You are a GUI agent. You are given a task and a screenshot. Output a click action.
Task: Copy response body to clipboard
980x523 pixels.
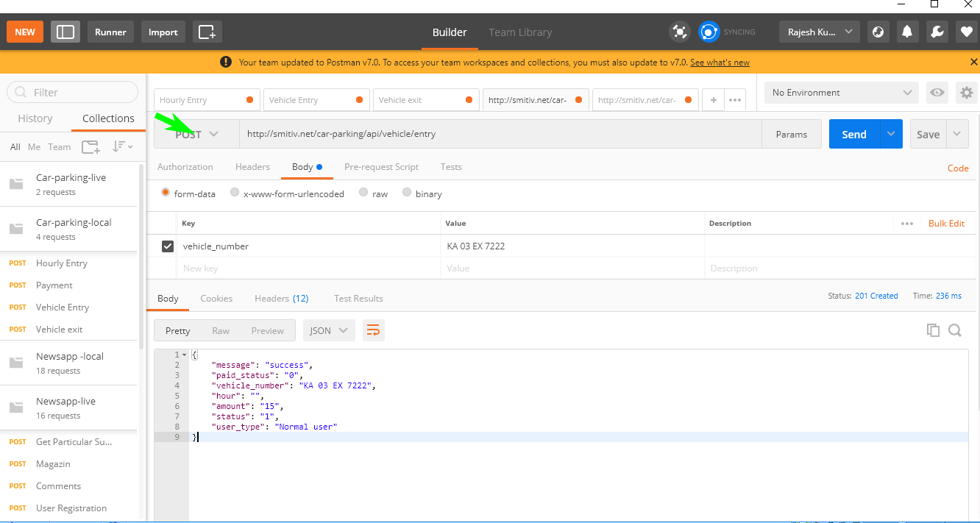[x=933, y=330]
